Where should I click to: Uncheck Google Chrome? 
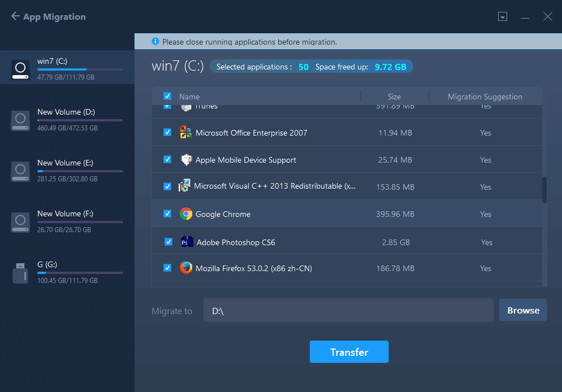coord(167,214)
